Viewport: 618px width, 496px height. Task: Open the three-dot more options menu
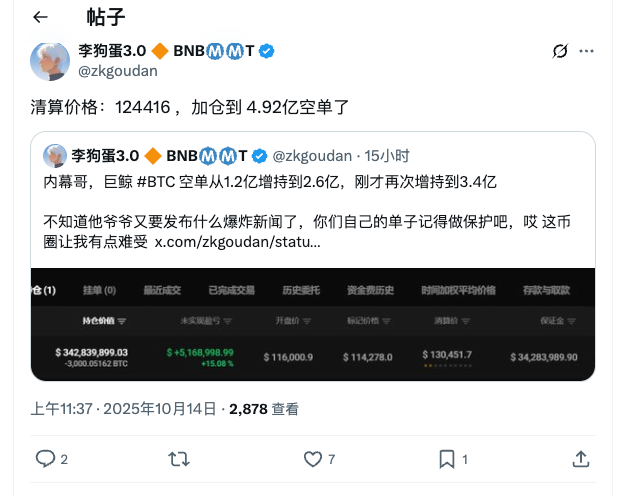586,51
